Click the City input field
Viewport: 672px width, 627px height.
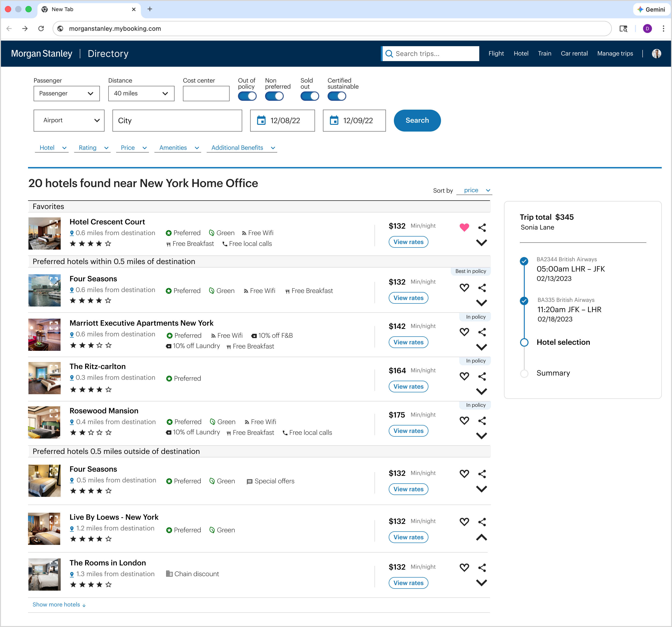pyautogui.click(x=177, y=121)
